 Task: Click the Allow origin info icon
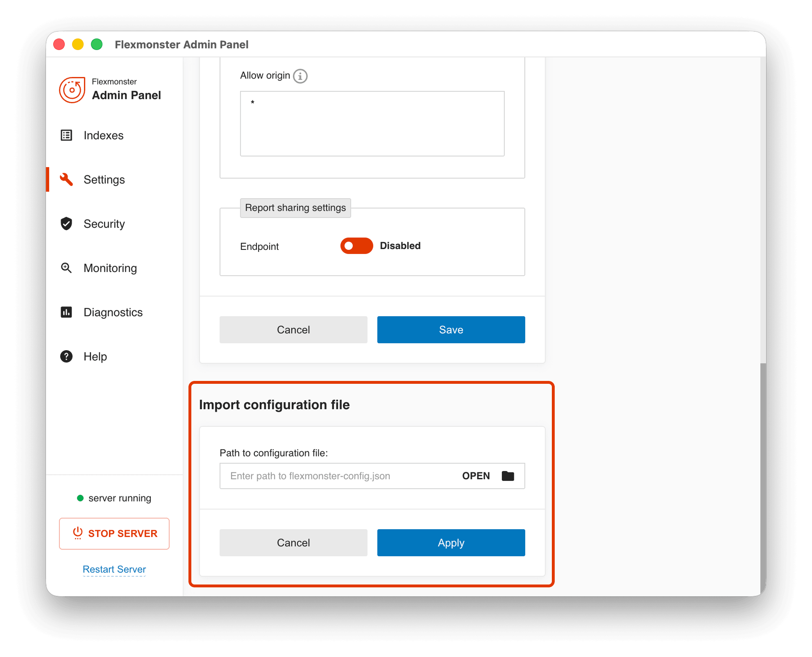pos(300,76)
